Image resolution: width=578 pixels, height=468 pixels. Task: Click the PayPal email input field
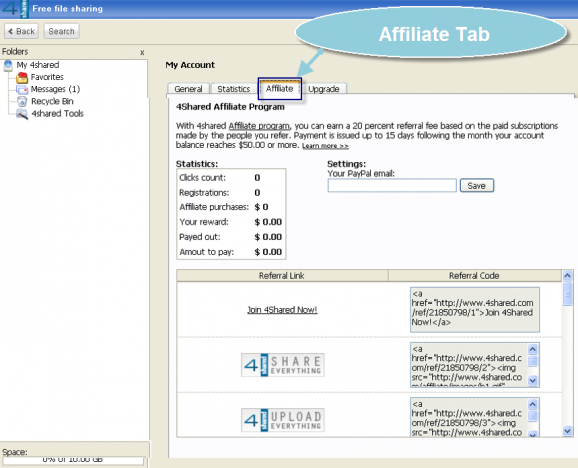392,185
